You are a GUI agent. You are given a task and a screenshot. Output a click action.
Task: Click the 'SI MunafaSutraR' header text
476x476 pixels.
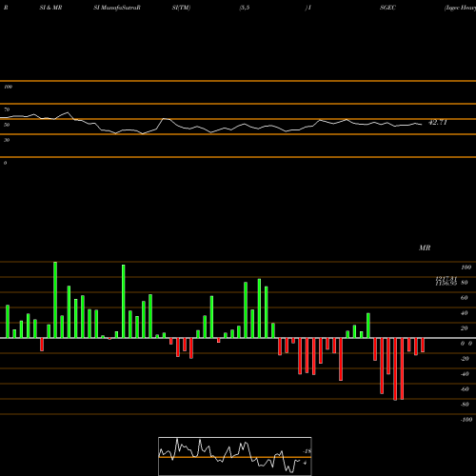pyautogui.click(x=117, y=8)
